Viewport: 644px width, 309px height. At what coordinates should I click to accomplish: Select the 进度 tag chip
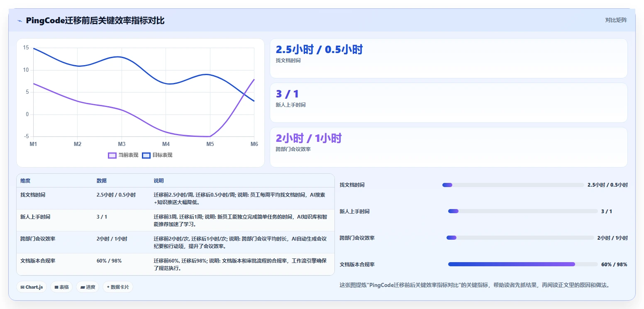[x=88, y=287]
